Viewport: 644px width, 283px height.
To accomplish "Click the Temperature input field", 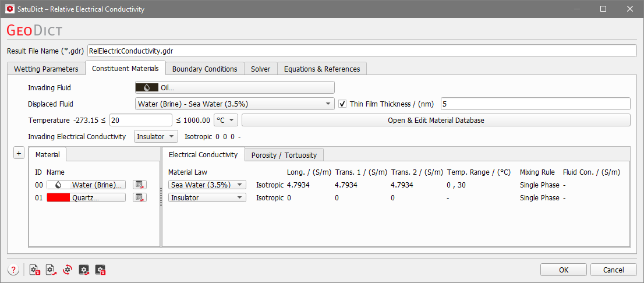I will pos(141,120).
